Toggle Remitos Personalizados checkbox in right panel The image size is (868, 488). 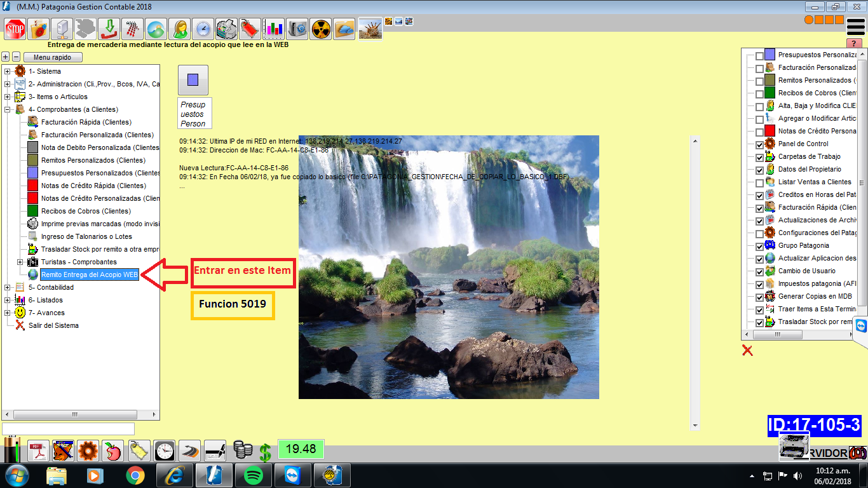[760, 81]
